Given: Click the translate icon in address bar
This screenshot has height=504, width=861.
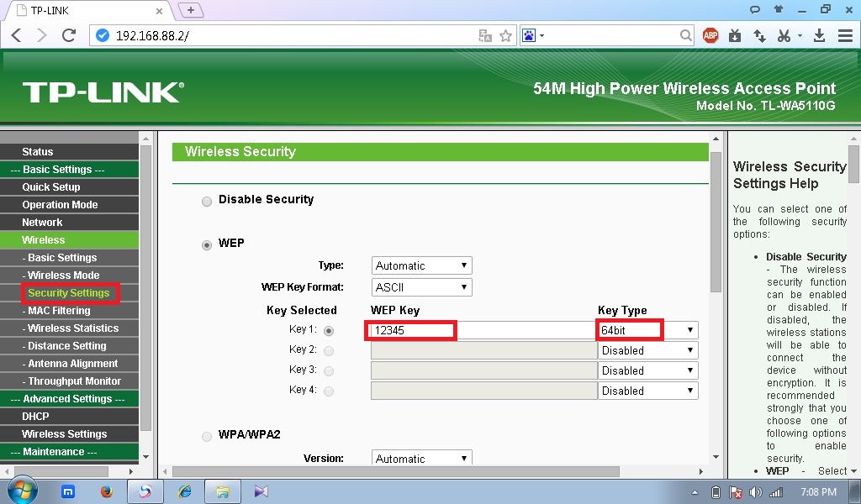Looking at the screenshot, I should (485, 36).
